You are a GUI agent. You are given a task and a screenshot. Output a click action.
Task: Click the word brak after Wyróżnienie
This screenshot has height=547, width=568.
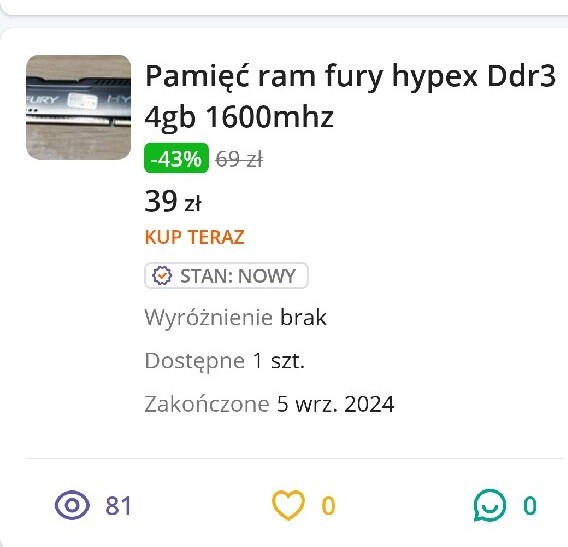tap(304, 317)
